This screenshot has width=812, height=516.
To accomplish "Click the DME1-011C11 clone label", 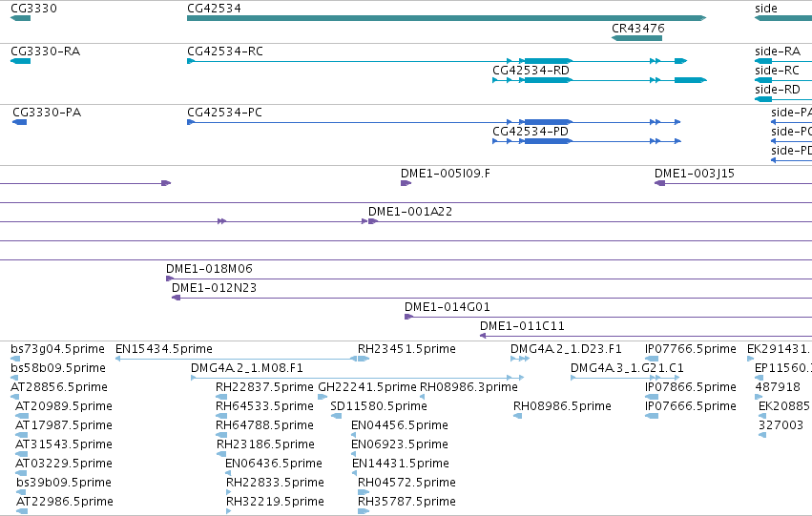I will pos(522,326).
